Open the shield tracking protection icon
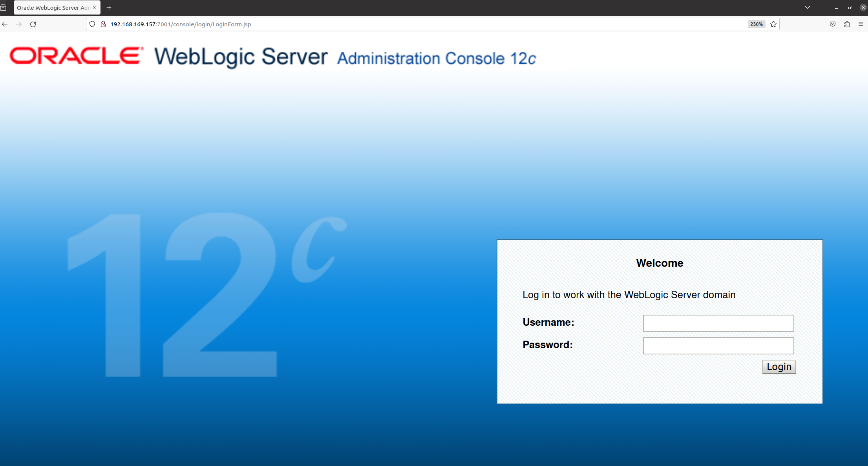 (x=92, y=24)
